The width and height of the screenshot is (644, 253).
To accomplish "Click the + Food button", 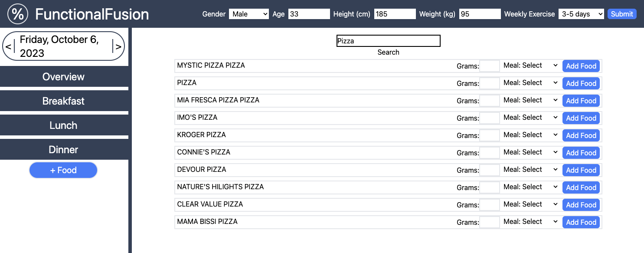I will pyautogui.click(x=63, y=170).
